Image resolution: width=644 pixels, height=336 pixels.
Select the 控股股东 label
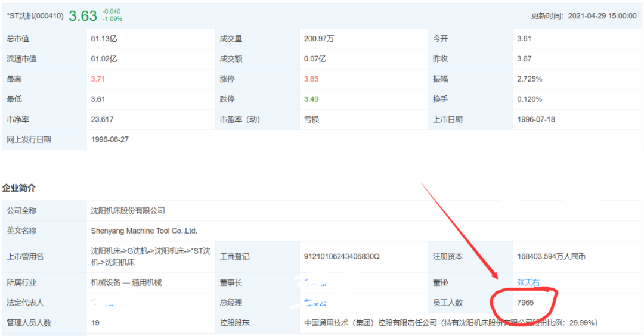234,323
